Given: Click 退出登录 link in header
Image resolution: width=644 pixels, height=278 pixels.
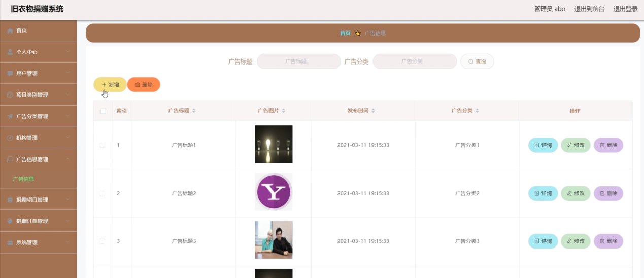Looking at the screenshot, I should pos(625,9).
